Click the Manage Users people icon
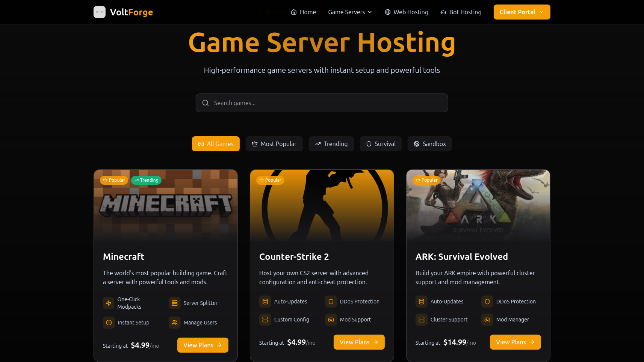The image size is (644, 362). tap(175, 323)
